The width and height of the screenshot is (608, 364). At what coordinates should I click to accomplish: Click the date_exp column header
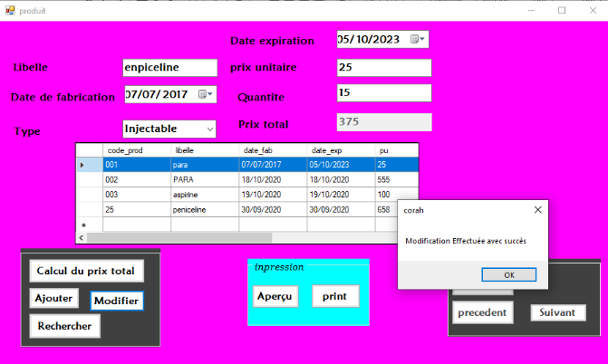[342, 150]
